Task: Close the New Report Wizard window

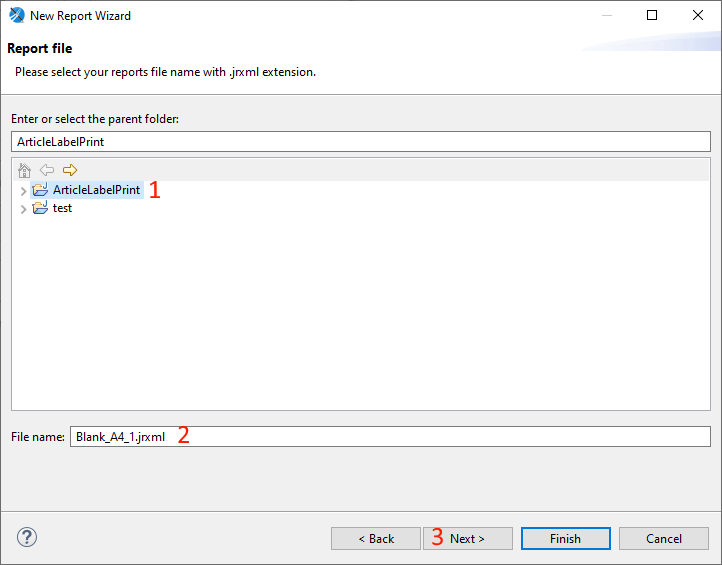Action: [698, 15]
